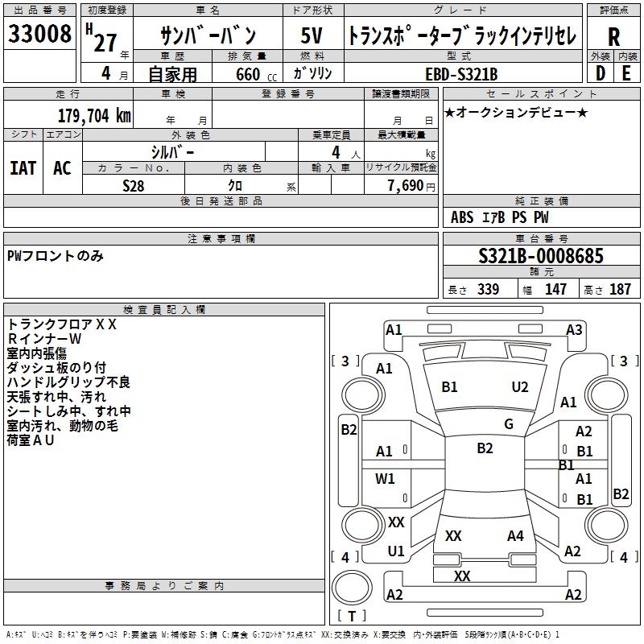Click the model code EBD-S321B

461,74
